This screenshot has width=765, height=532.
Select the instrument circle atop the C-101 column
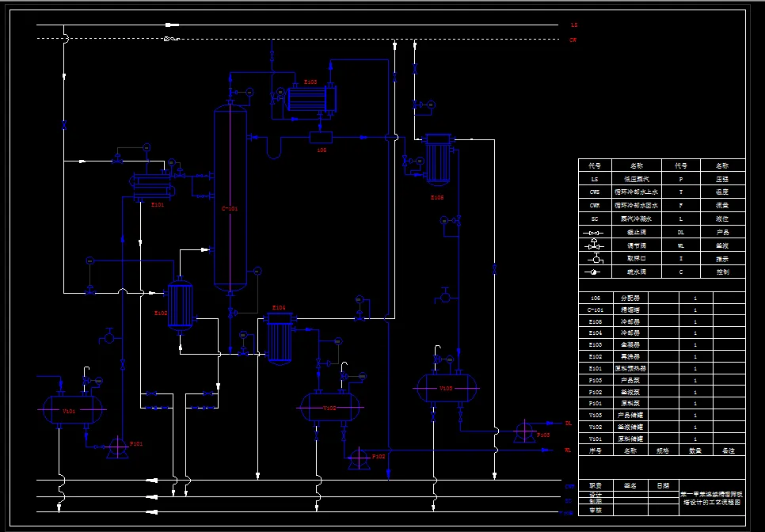pos(249,92)
